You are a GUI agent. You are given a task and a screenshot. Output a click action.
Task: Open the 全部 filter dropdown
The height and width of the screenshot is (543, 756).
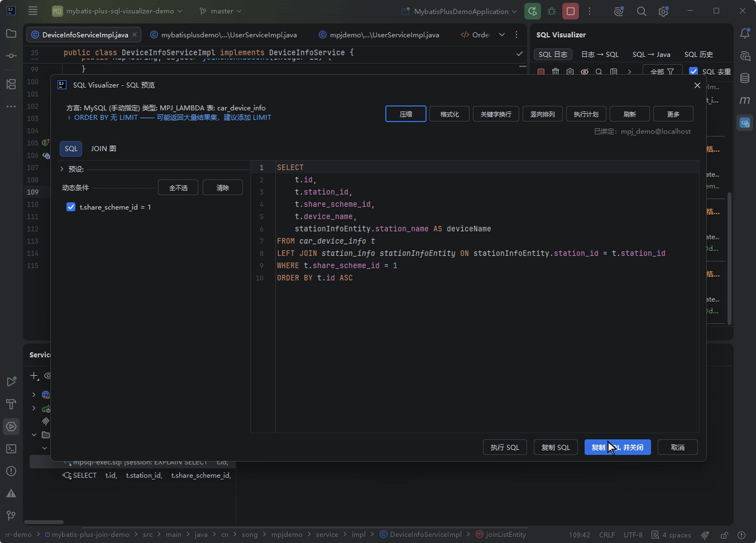[662, 71]
